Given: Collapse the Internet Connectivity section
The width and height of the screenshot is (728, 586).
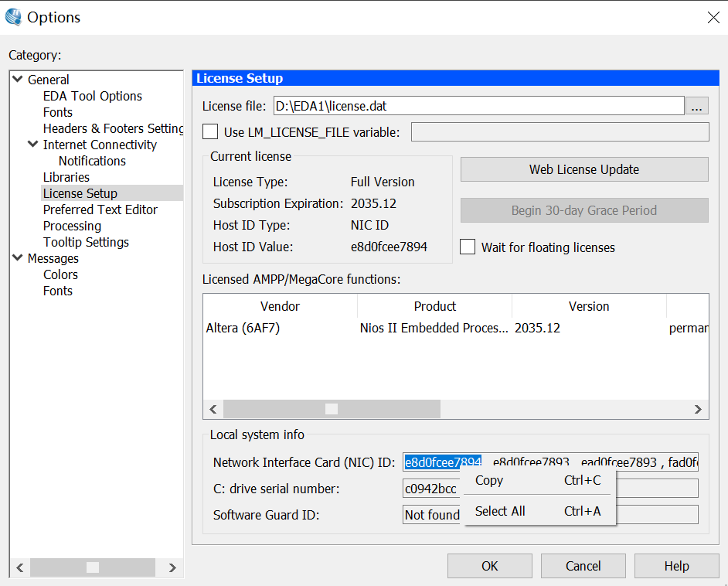Looking at the screenshot, I should coord(32,144).
